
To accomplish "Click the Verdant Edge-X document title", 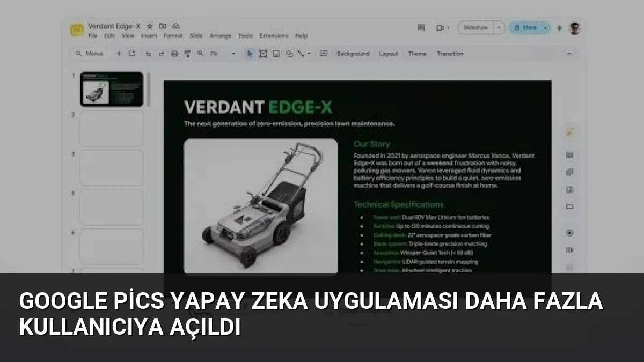I will click(x=114, y=26).
